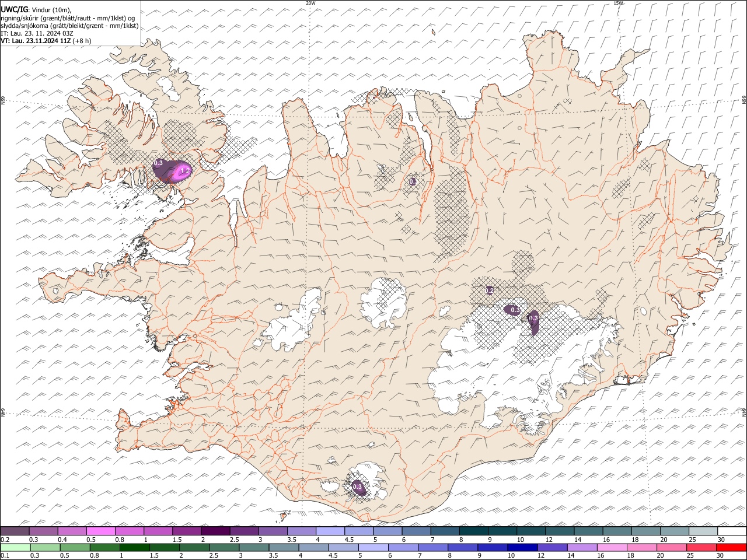Click the dark purple 2 swatch, upper scale
The height and width of the screenshot is (560, 747).
tap(215, 531)
